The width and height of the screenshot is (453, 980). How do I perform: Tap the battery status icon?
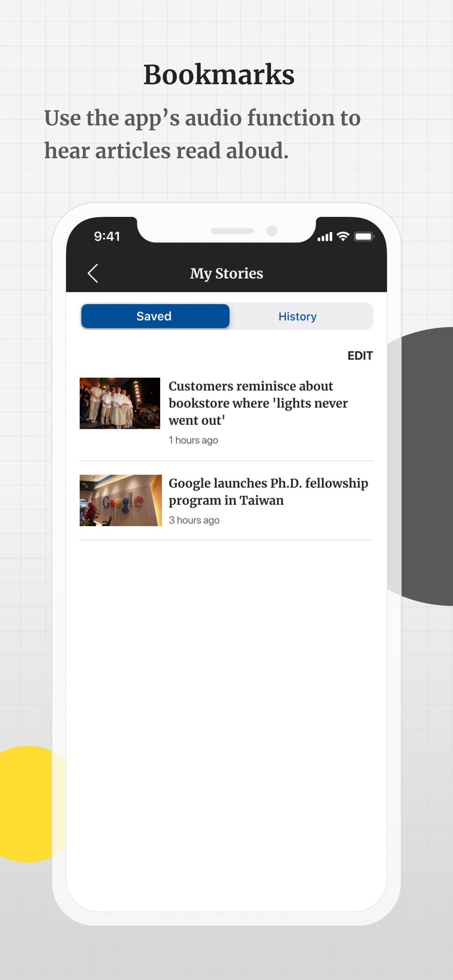(364, 237)
